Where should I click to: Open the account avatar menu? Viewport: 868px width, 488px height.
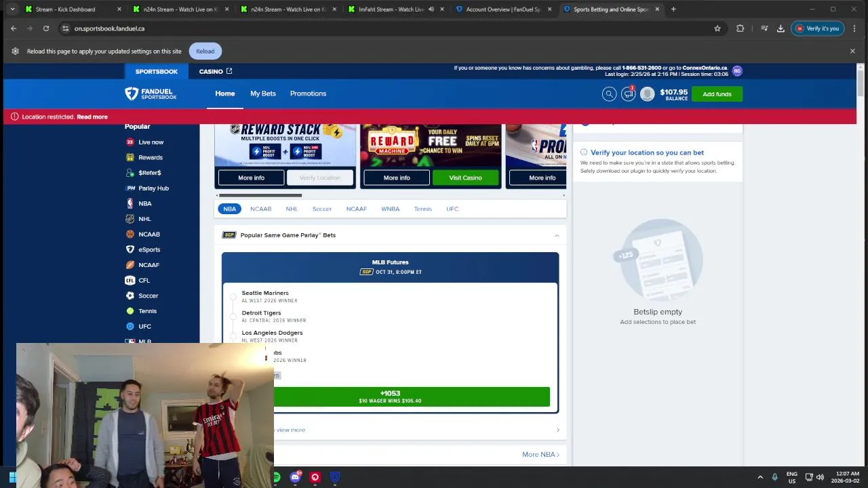[648, 94]
